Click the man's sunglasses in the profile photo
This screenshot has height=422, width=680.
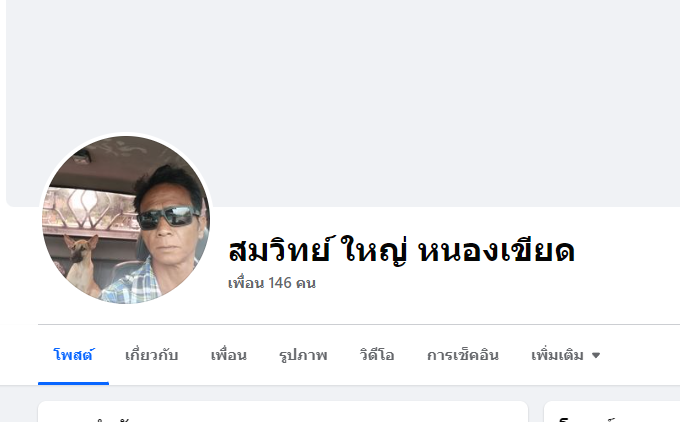(x=168, y=217)
